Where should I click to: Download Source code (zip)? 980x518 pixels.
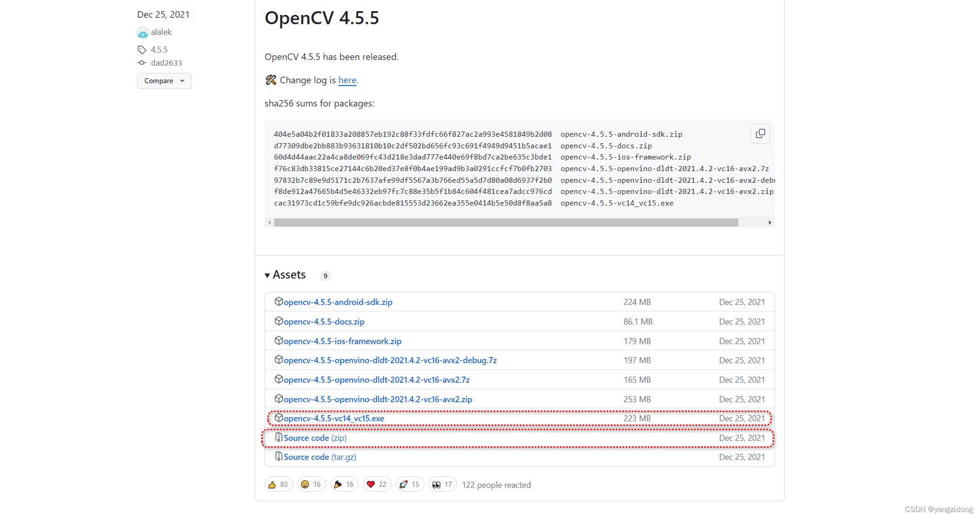click(315, 438)
